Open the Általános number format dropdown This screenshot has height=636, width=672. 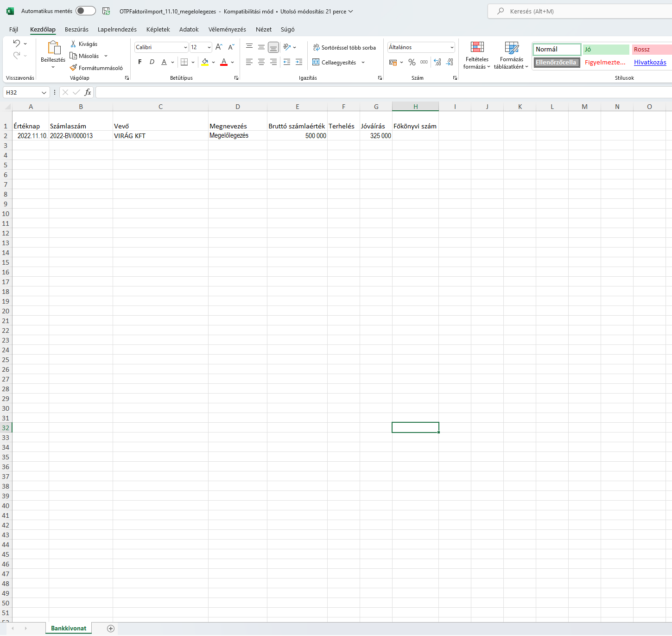[452, 47]
